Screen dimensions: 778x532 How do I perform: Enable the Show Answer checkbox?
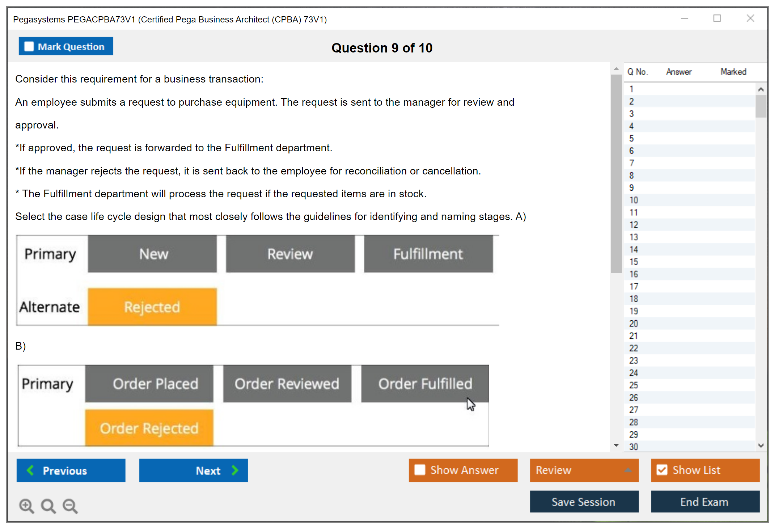(x=420, y=470)
